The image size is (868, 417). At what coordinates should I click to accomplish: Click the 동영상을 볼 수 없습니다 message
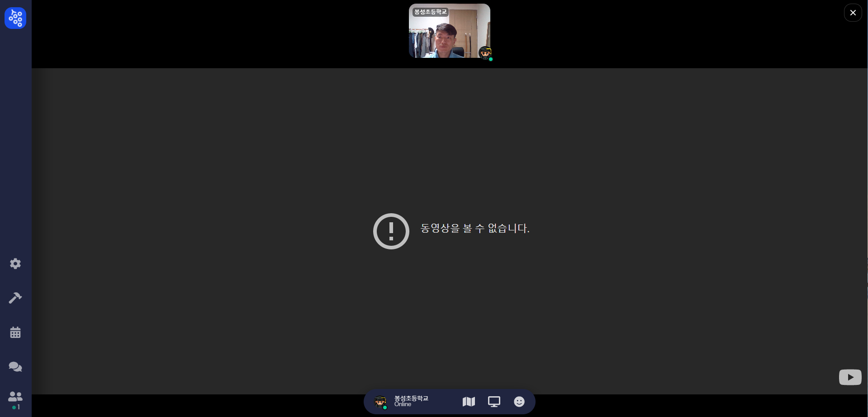pos(475,228)
